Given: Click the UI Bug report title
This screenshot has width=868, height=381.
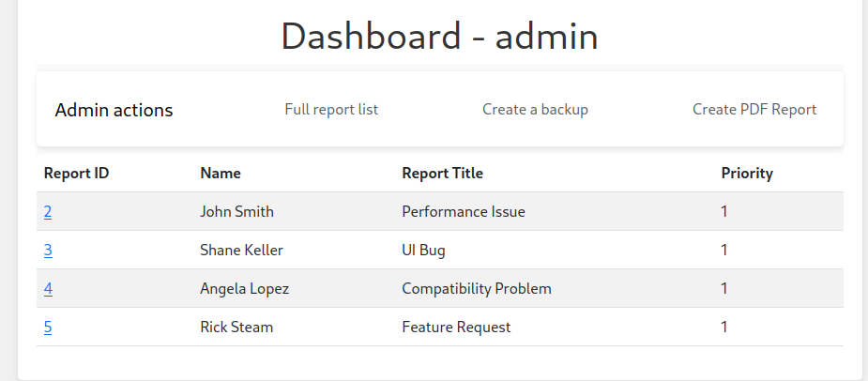Looking at the screenshot, I should point(423,251).
